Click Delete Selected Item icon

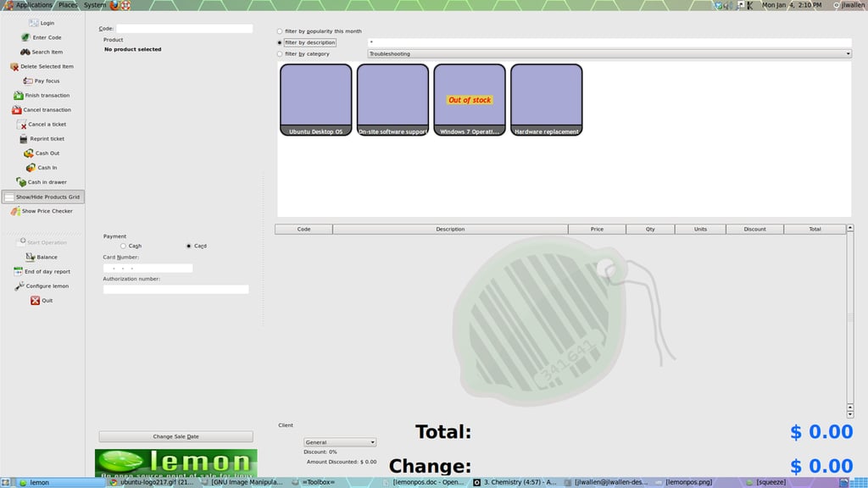tap(14, 66)
